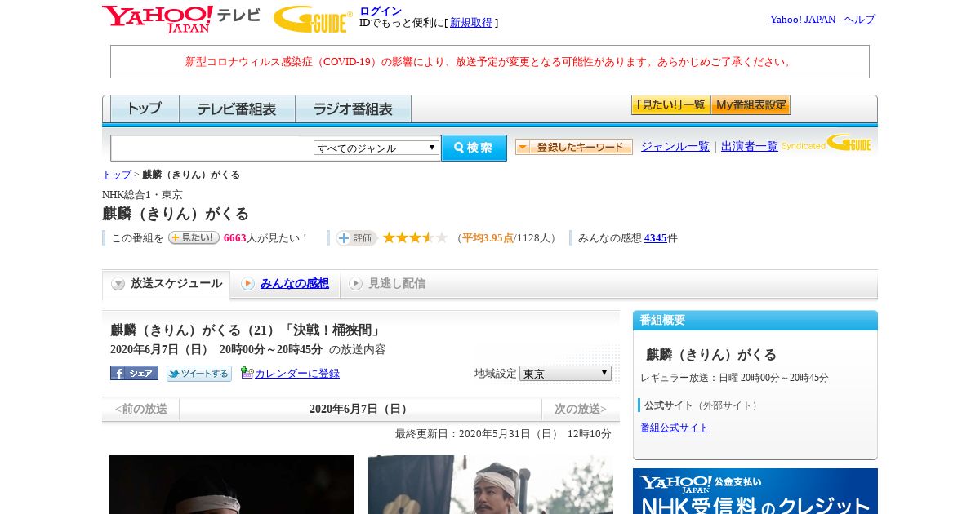Click the 新規取得 link
980x514 pixels.
pyautogui.click(x=471, y=23)
